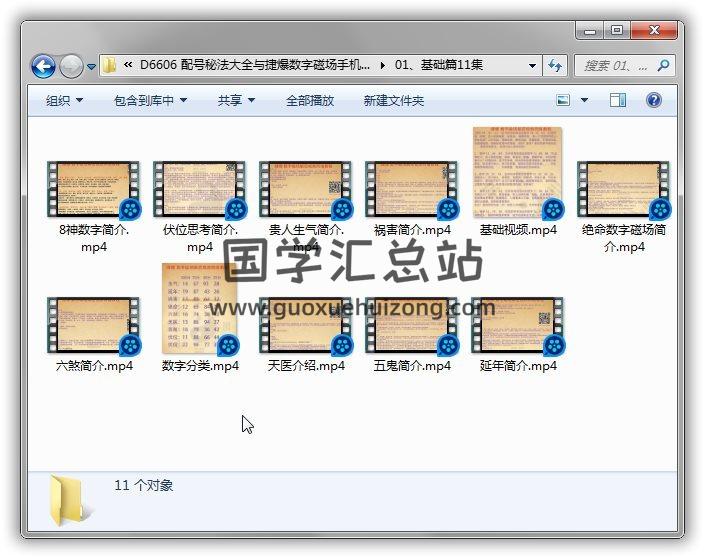Click the player badge on 六煞简介 thumbnail

(130, 345)
